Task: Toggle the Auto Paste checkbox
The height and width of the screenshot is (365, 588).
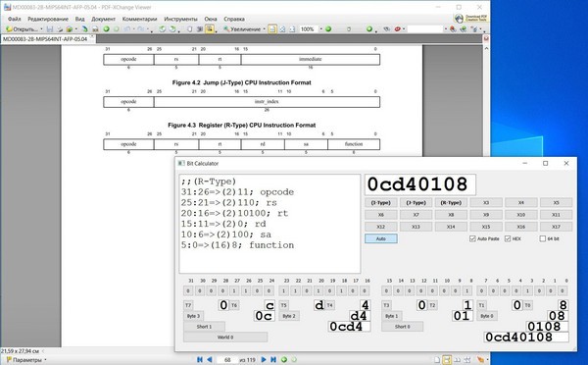Action: pyautogui.click(x=472, y=238)
